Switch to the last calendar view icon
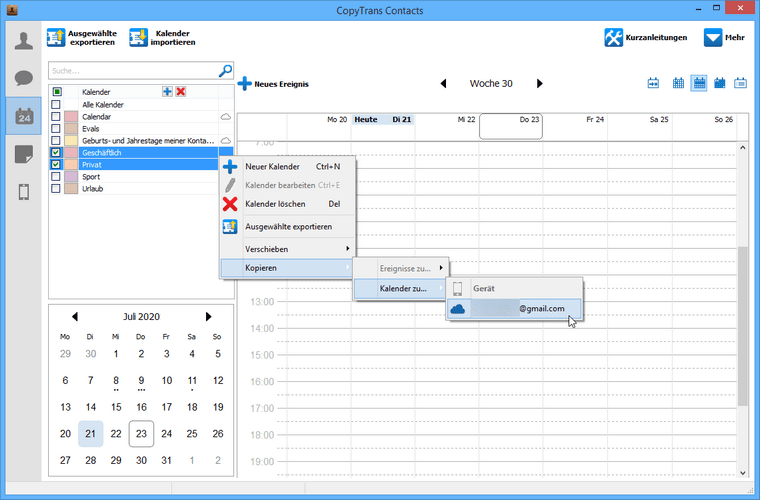 click(740, 83)
